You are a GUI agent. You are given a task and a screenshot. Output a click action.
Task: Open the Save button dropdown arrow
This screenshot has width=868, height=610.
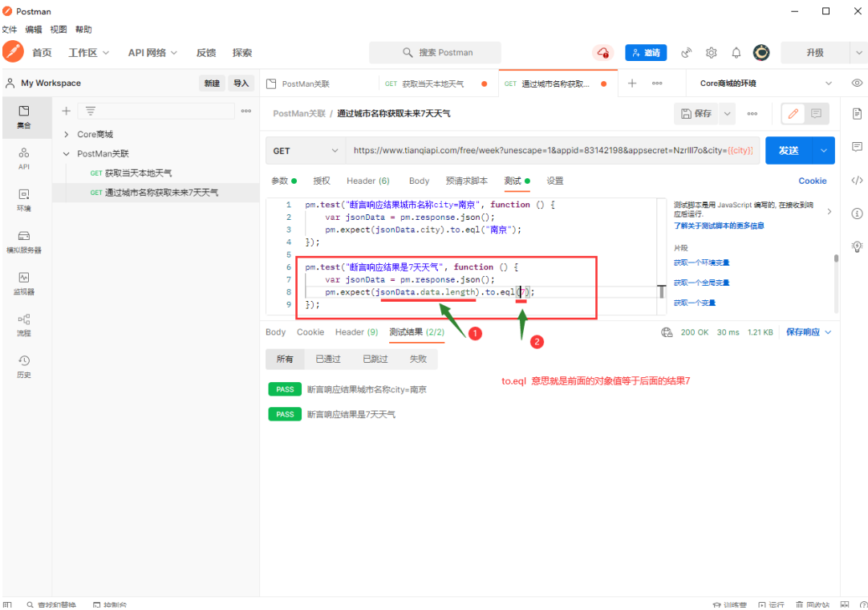click(x=728, y=114)
